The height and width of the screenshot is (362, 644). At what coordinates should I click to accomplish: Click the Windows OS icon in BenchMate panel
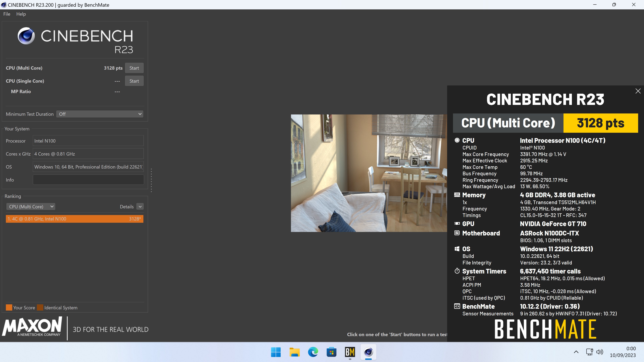click(x=457, y=249)
